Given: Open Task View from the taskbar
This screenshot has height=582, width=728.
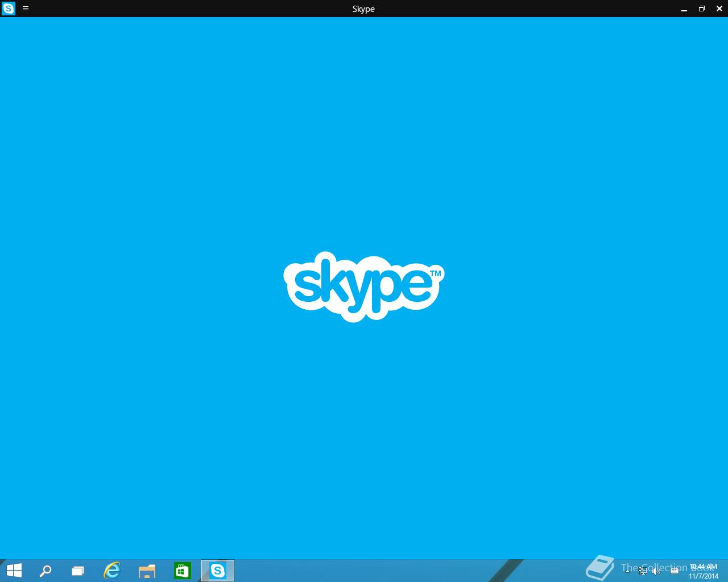Looking at the screenshot, I should (78, 571).
